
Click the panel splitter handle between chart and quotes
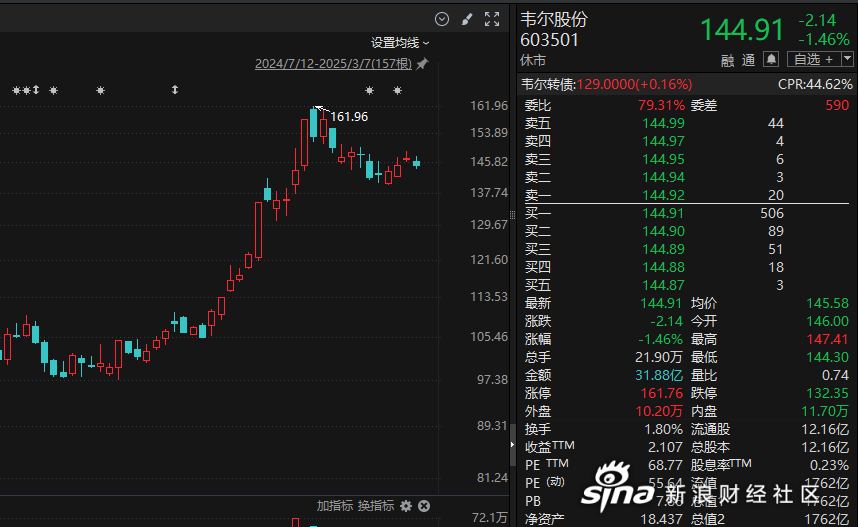click(512, 215)
